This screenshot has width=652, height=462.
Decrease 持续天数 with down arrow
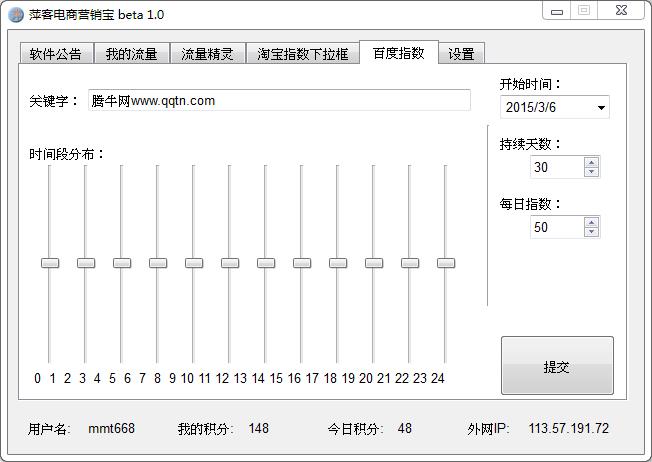(591, 172)
